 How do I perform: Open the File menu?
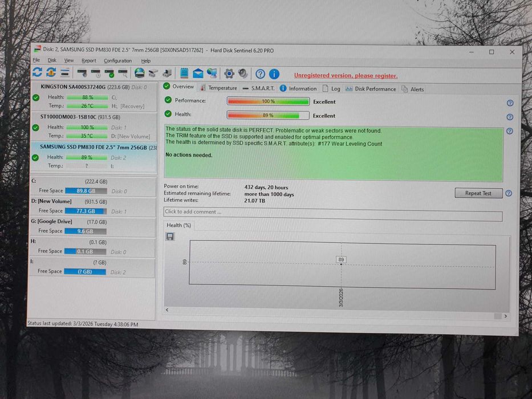pos(36,60)
